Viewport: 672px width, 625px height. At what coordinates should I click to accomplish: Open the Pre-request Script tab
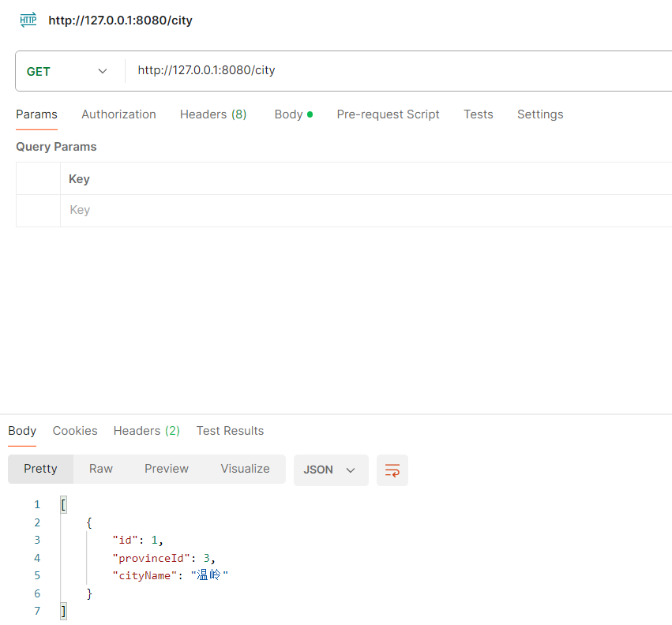click(388, 114)
